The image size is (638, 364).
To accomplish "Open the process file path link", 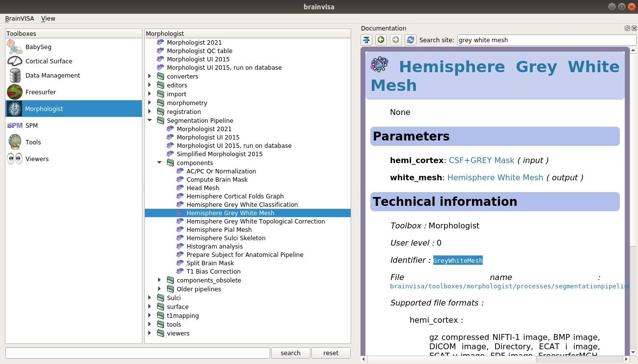I will 510,286.
